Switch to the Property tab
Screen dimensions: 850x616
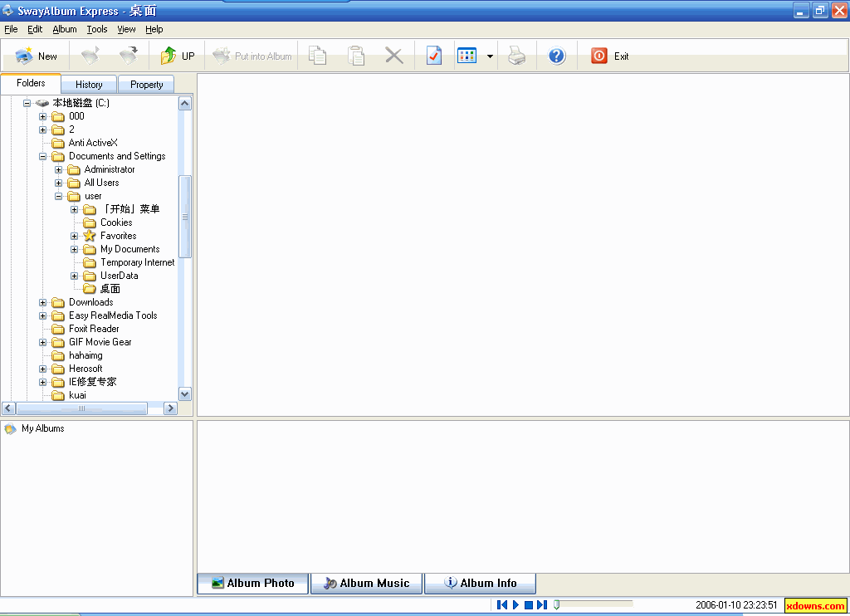point(146,85)
